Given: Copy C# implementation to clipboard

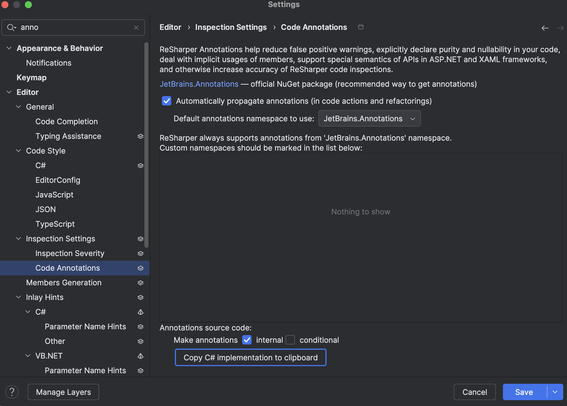Looking at the screenshot, I should pos(251,358).
